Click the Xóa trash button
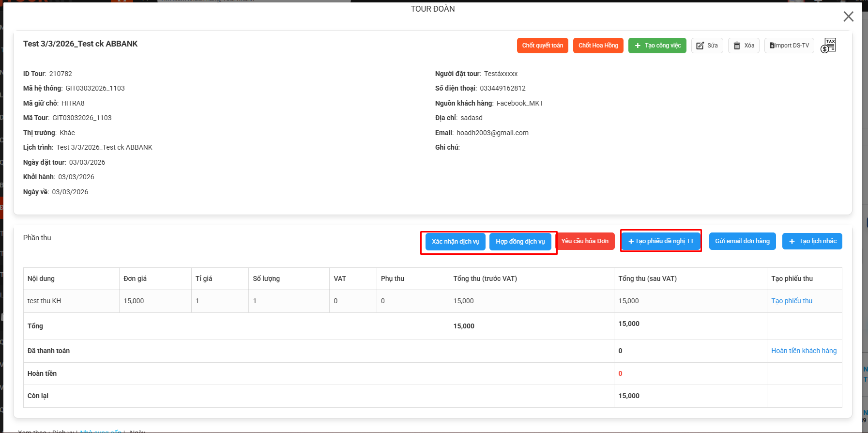This screenshot has height=433, width=868. (x=744, y=46)
